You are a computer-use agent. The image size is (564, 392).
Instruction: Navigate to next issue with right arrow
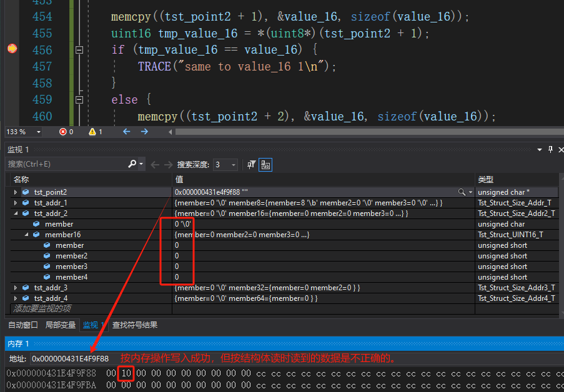point(145,132)
